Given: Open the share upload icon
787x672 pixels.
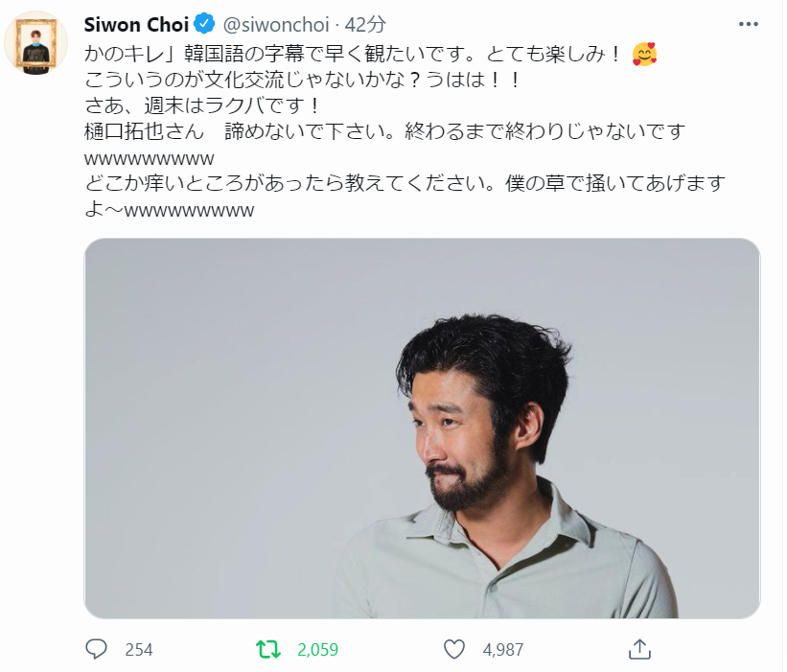Looking at the screenshot, I should pyautogui.click(x=639, y=649).
